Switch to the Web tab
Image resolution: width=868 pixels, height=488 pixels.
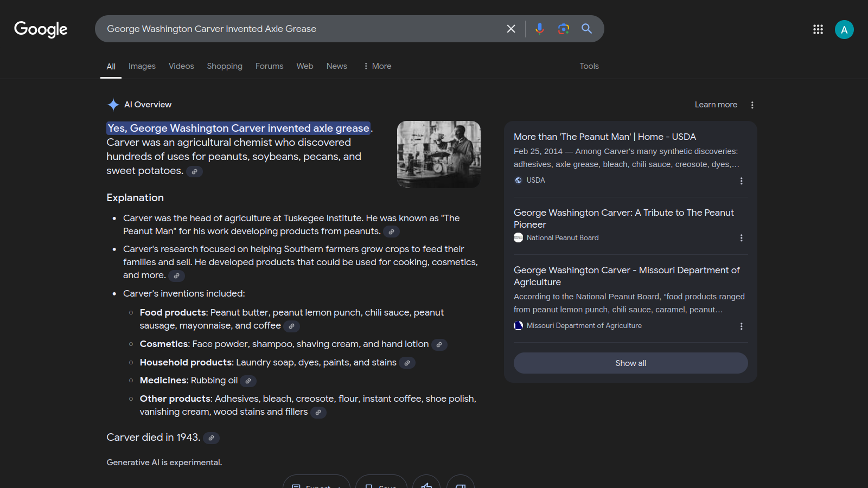pos(305,66)
